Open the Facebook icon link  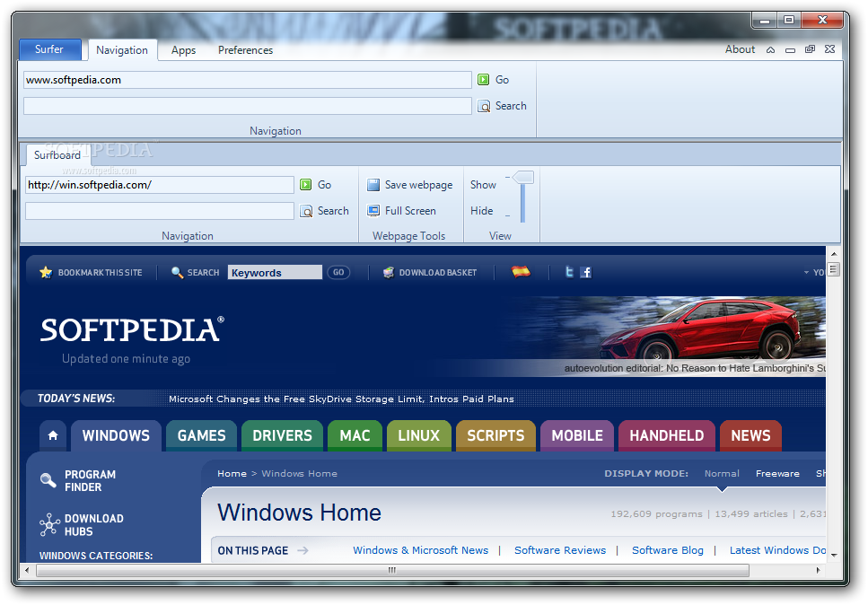(585, 272)
